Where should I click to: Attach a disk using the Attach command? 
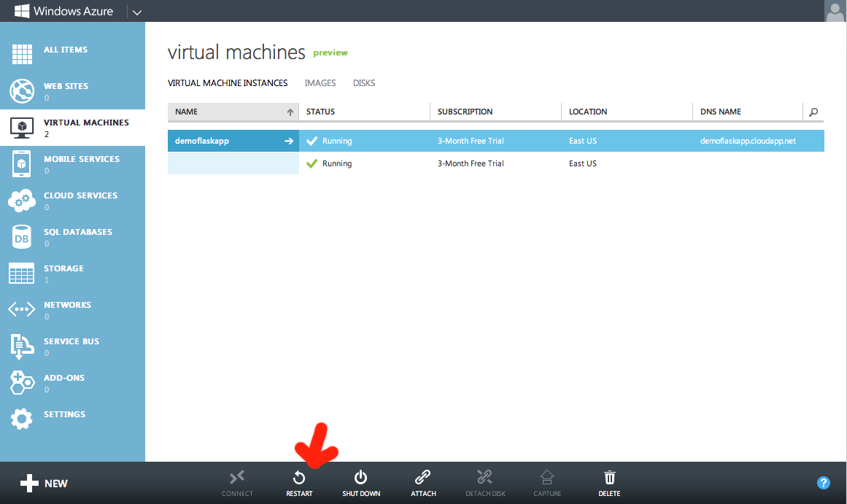[423, 483]
